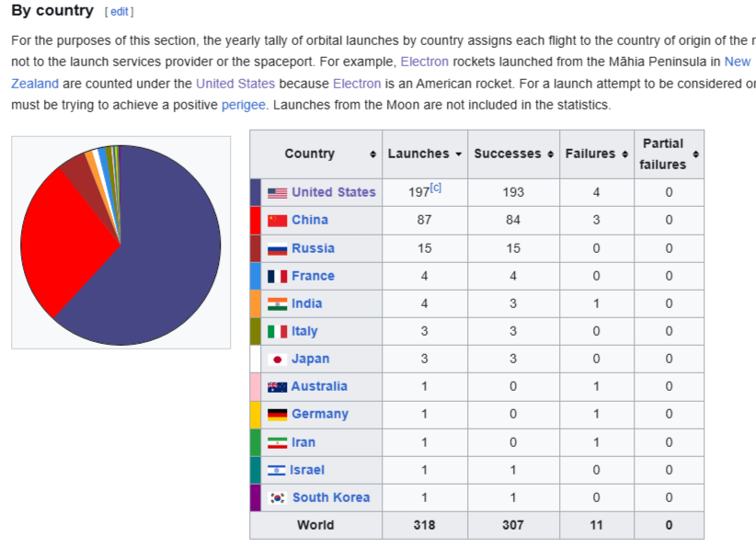Open the Electron link after 'because'
This screenshot has height=560, width=756.
[357, 84]
